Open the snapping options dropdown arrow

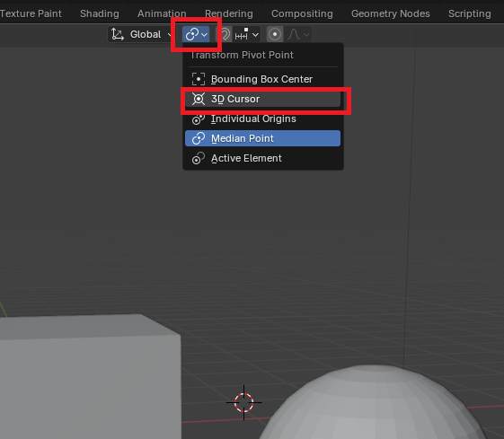pos(255,34)
